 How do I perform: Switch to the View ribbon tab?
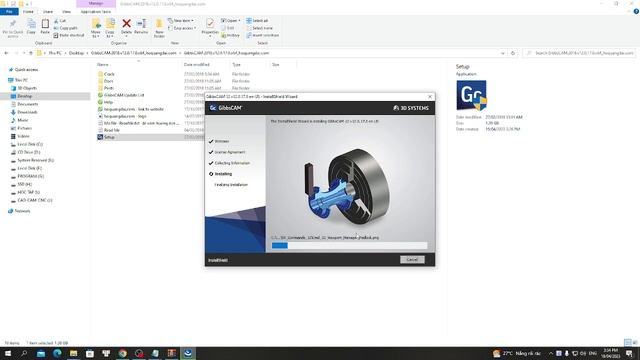pos(66,12)
